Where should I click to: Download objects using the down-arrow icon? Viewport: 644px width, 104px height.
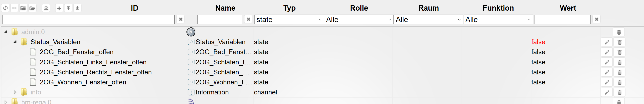(77, 8)
